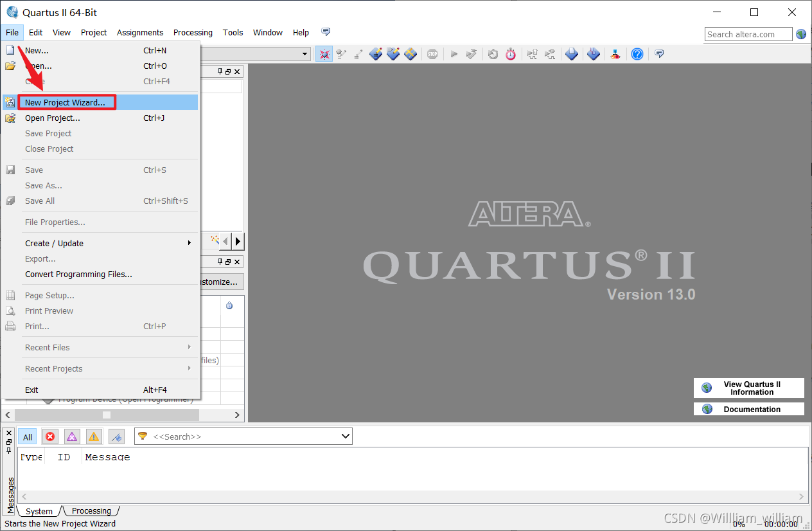812x531 pixels.
Task: Select Convert Programming Files... menu entry
Action: [100, 274]
